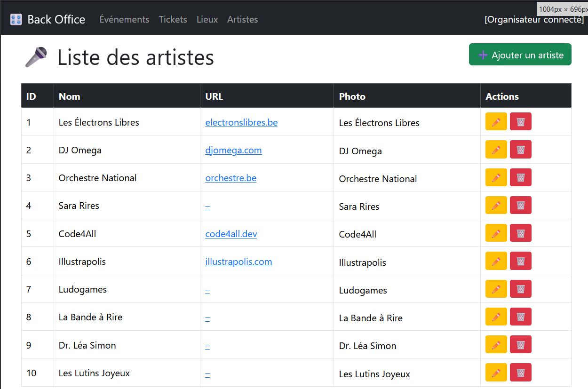Select Artistes in the navigation bar

pos(242,19)
